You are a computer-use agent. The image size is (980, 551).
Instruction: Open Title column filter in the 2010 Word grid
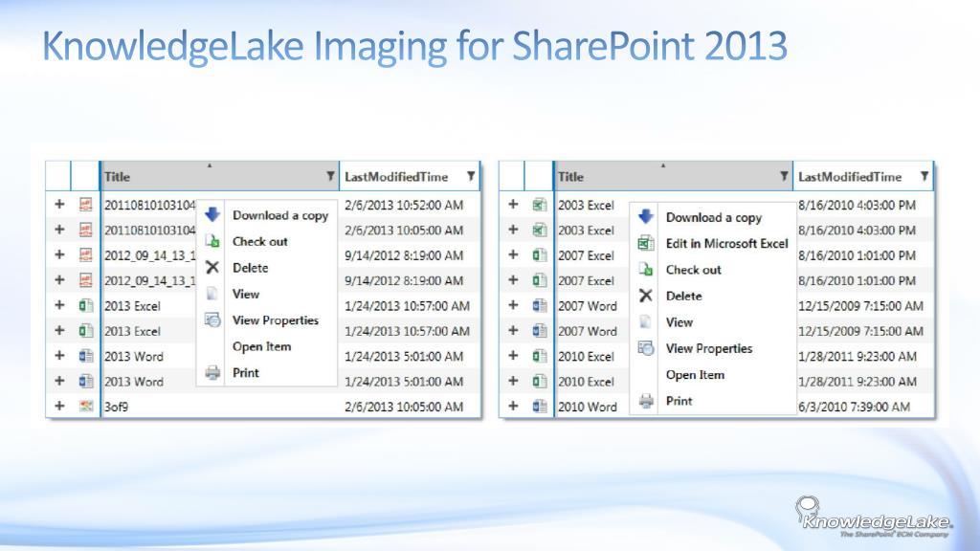[x=784, y=176]
